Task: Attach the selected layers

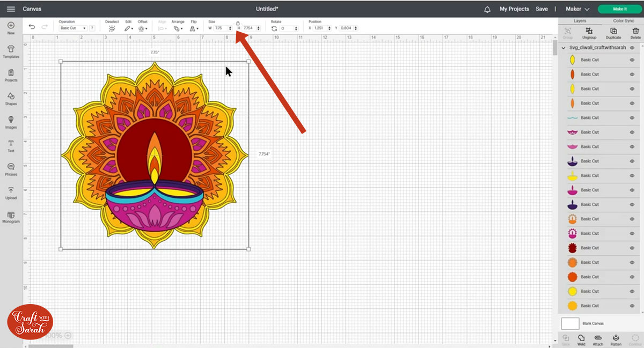Action: (x=598, y=340)
